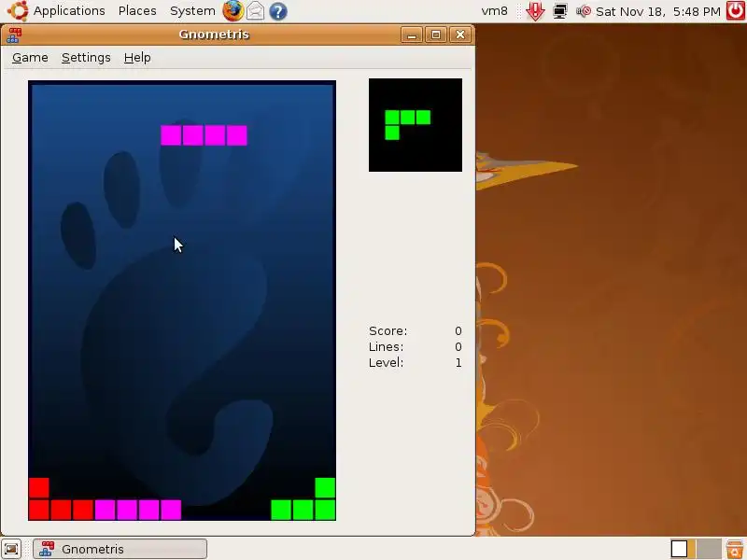747x560 pixels.
Task: Click the magenta landed piece at the bottom
Action: click(x=138, y=510)
